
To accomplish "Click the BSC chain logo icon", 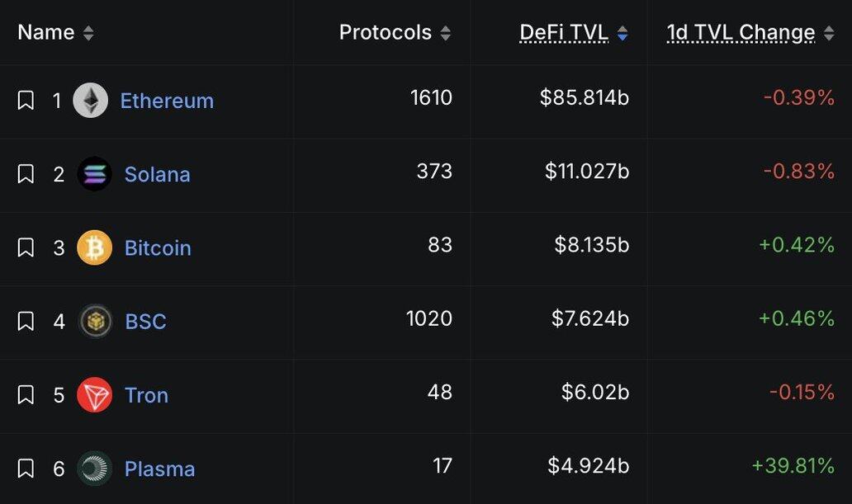I will click(95, 321).
